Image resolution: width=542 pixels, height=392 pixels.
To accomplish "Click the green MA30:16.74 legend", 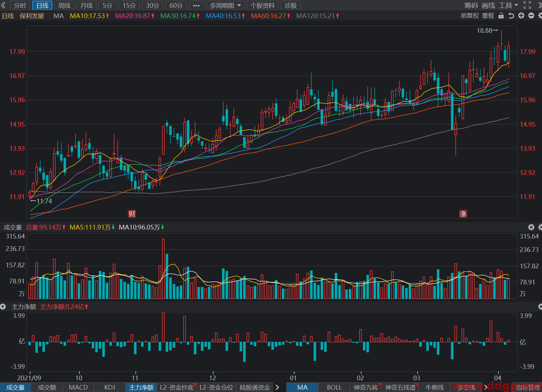I will click(x=180, y=16).
